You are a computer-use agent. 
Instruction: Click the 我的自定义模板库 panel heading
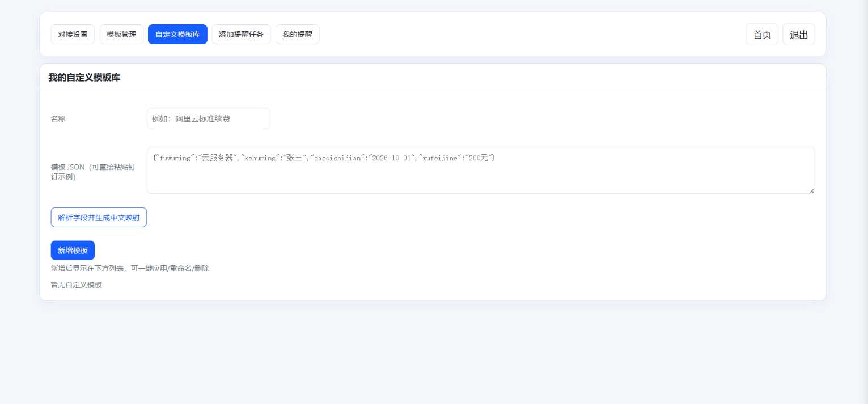(84, 78)
